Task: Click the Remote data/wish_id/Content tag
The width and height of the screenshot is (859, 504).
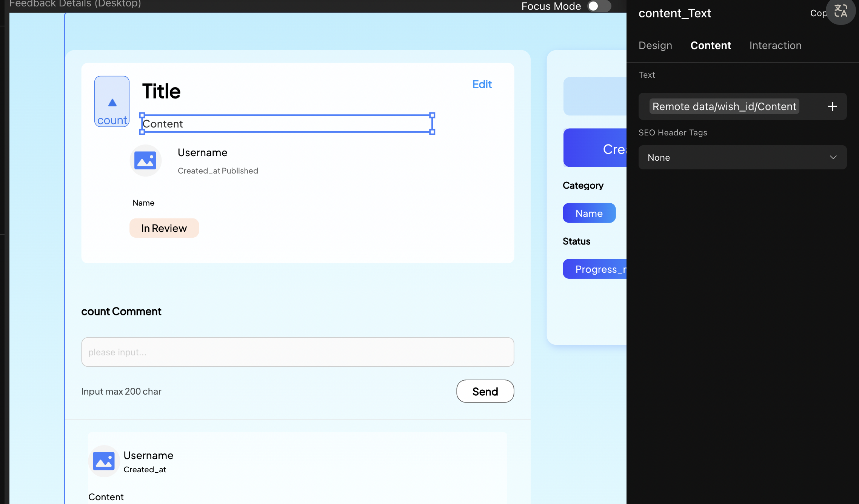Action: click(724, 106)
